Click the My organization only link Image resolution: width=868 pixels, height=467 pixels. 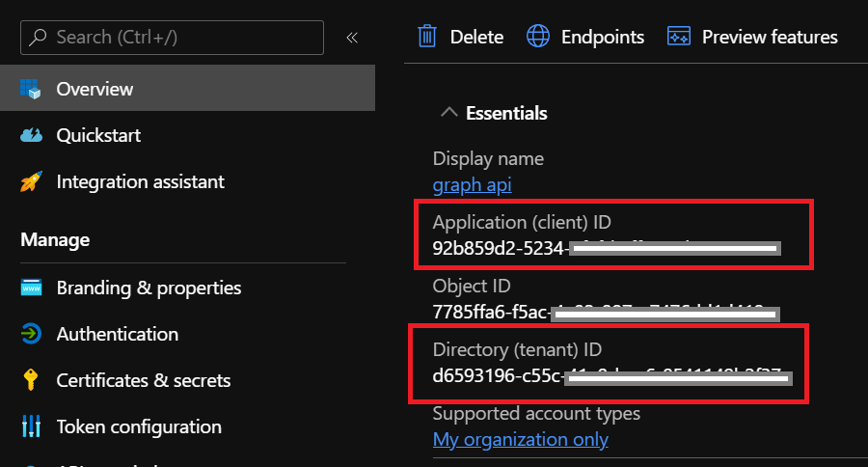click(521, 439)
